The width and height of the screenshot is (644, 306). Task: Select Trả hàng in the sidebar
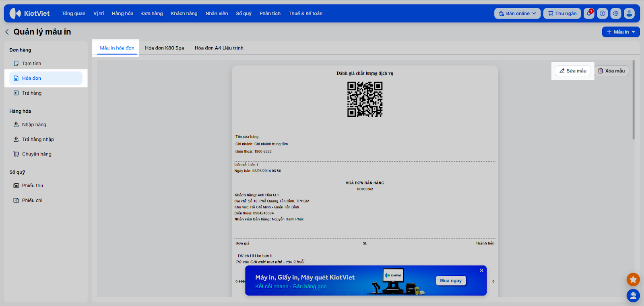(45, 93)
